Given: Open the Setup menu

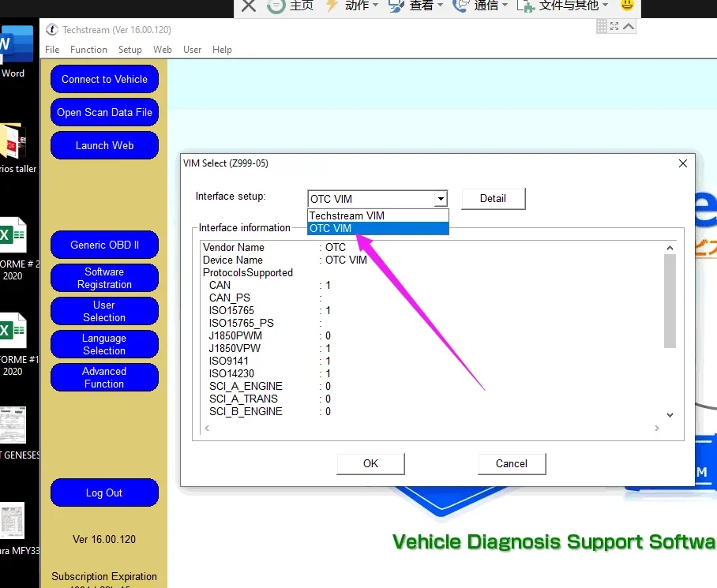Looking at the screenshot, I should point(130,50).
